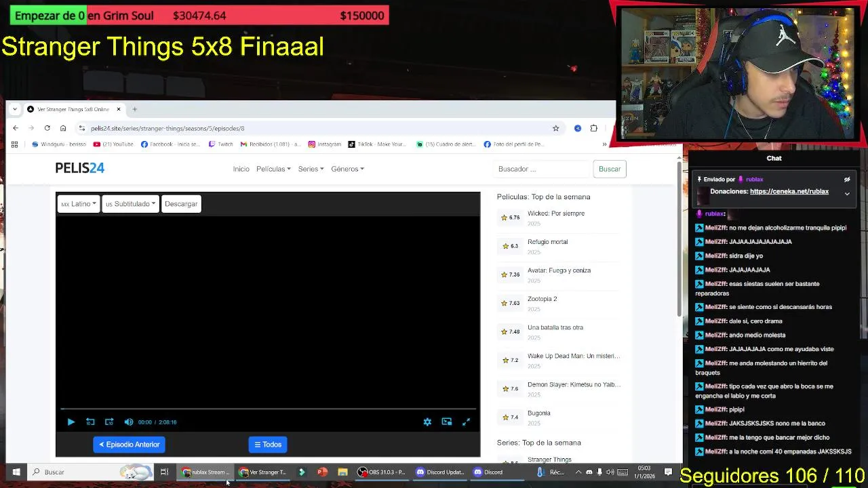Switch to Discord Updater taskbar window
This screenshot has width=868, height=488.
click(x=440, y=472)
